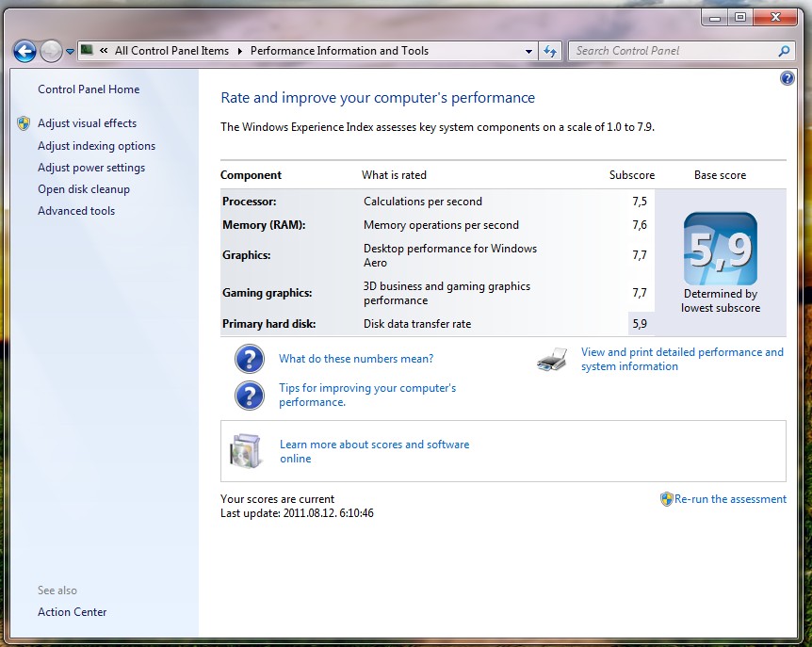Open Tips for improving your computer's performance
Image resolution: width=812 pixels, height=647 pixels.
click(x=367, y=395)
